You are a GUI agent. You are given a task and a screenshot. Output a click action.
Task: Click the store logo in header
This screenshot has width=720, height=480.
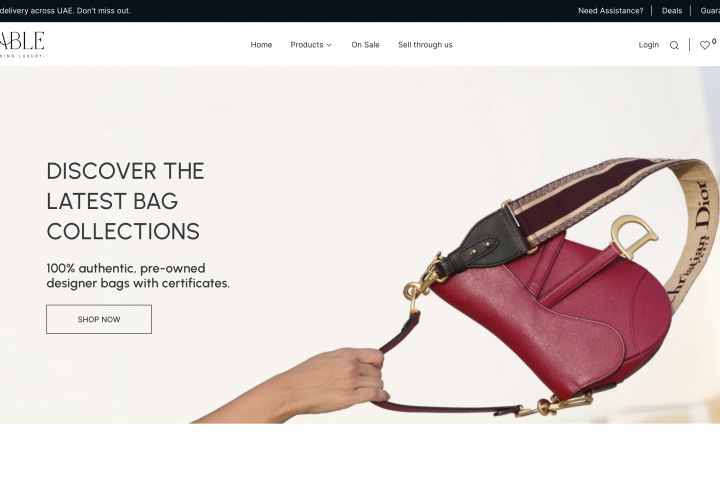[22, 44]
